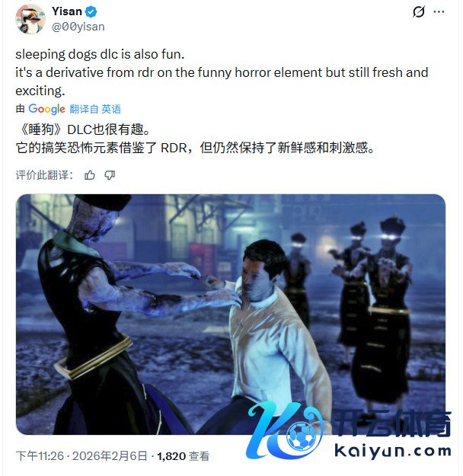Click the 下午11:26 · 2026年2月6日 timestamp
The image size is (463, 476).
(81, 456)
